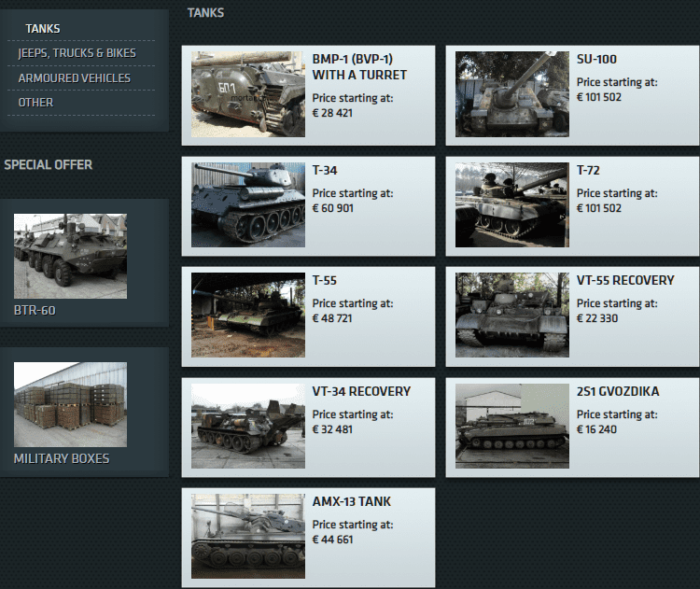
Task: Open the Military Boxes special offer image
Action: [x=70, y=404]
